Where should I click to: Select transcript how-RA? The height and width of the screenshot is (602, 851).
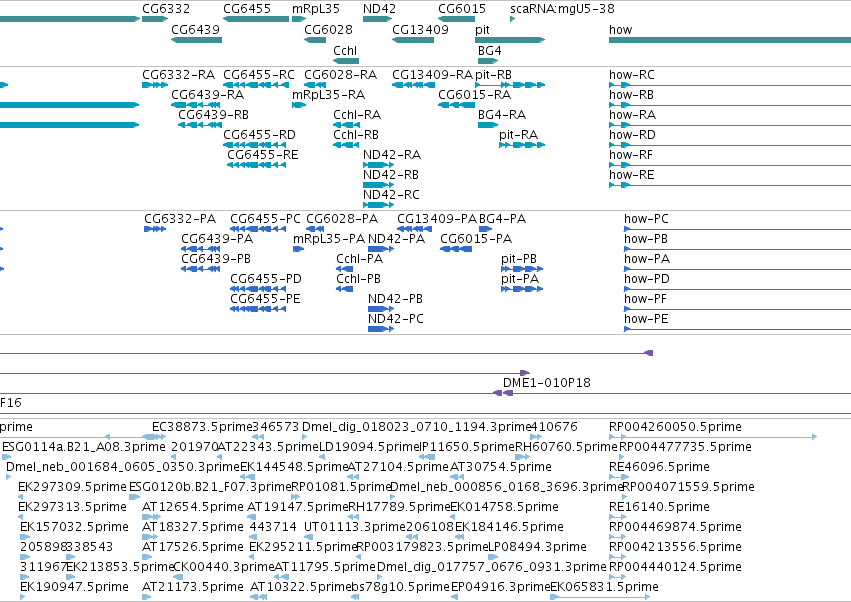tap(632, 115)
